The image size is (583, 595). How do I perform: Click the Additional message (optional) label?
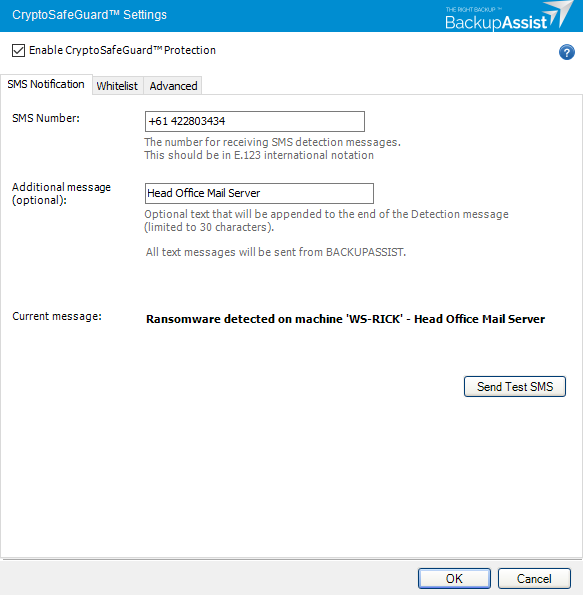(x=61, y=194)
